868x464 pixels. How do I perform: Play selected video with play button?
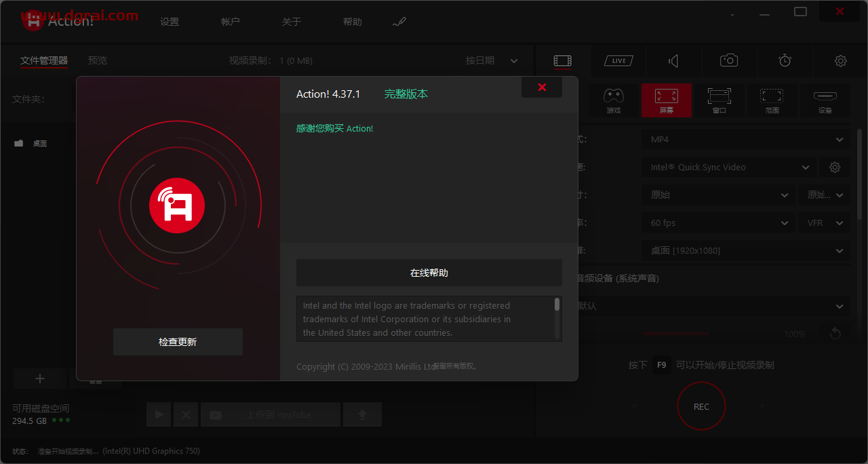(x=159, y=414)
